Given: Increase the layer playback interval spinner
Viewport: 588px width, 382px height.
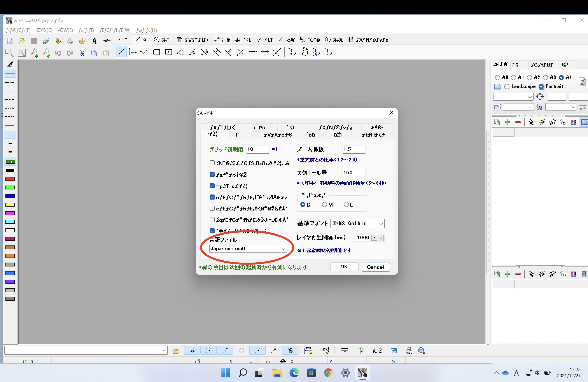Looking at the screenshot, I should [381, 238].
